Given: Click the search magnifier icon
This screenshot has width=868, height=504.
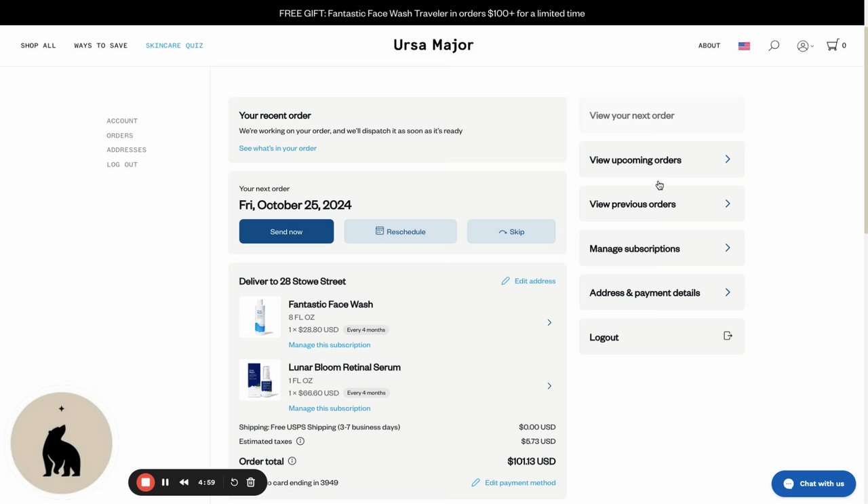Looking at the screenshot, I should (x=774, y=45).
